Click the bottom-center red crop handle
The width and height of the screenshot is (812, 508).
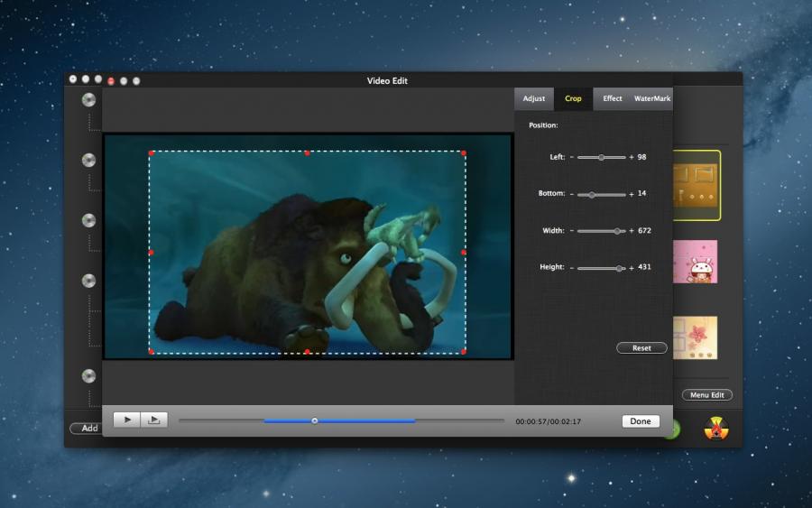pyautogui.click(x=307, y=352)
